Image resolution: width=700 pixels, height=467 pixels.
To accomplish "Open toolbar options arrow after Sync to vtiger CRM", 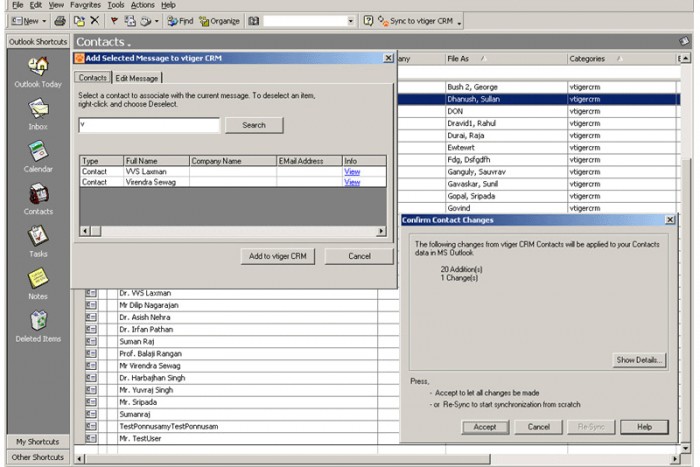I will tap(459, 21).
